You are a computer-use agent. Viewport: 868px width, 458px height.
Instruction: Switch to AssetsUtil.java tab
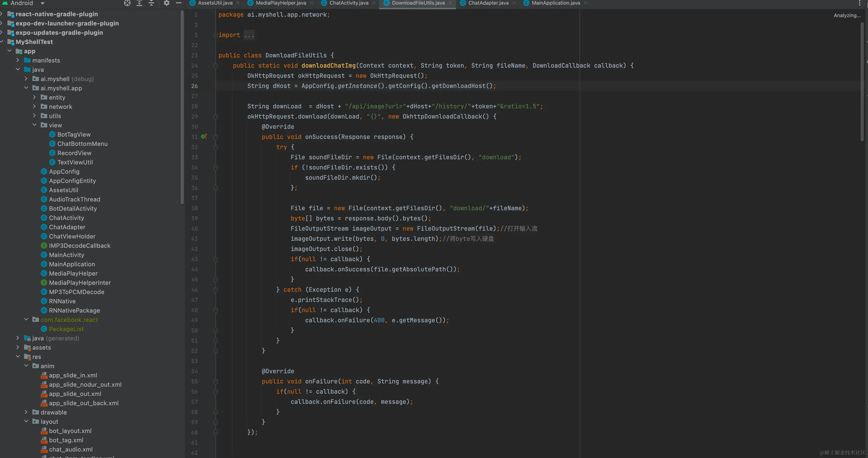click(x=215, y=3)
